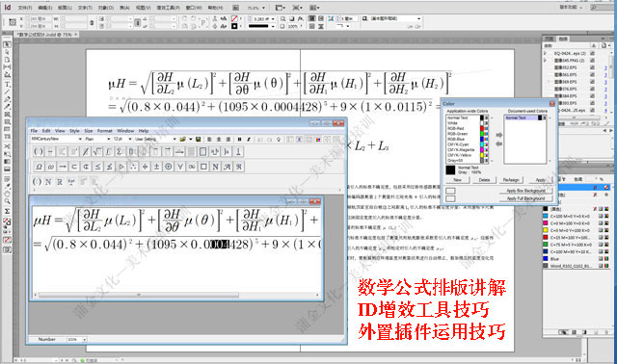617x364 pixels.
Task: Toggle italic in equation editor toolbar
Action: pos(249,140)
